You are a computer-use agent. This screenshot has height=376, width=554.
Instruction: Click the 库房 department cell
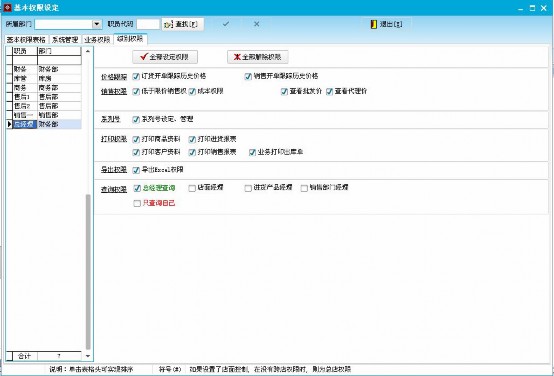coord(59,78)
